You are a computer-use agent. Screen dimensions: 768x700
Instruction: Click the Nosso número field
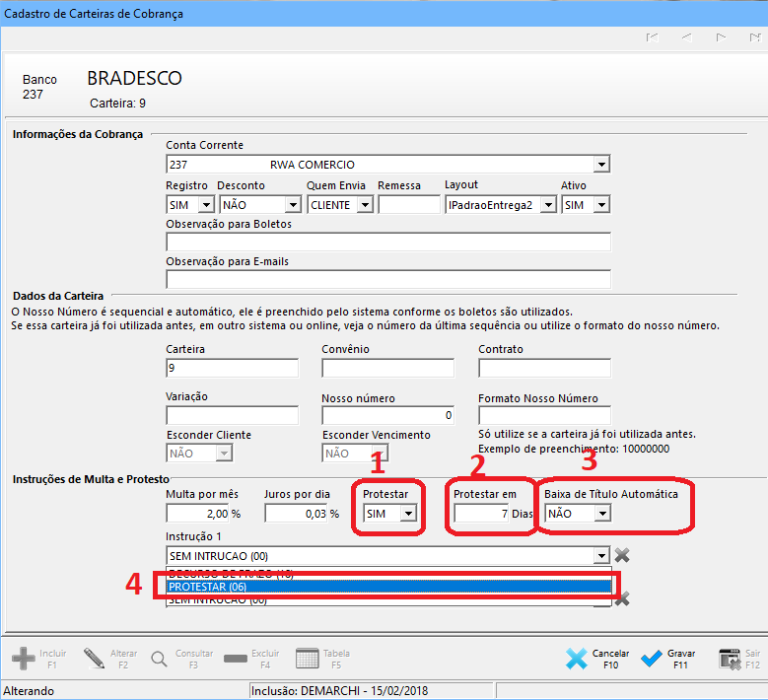click(x=387, y=415)
